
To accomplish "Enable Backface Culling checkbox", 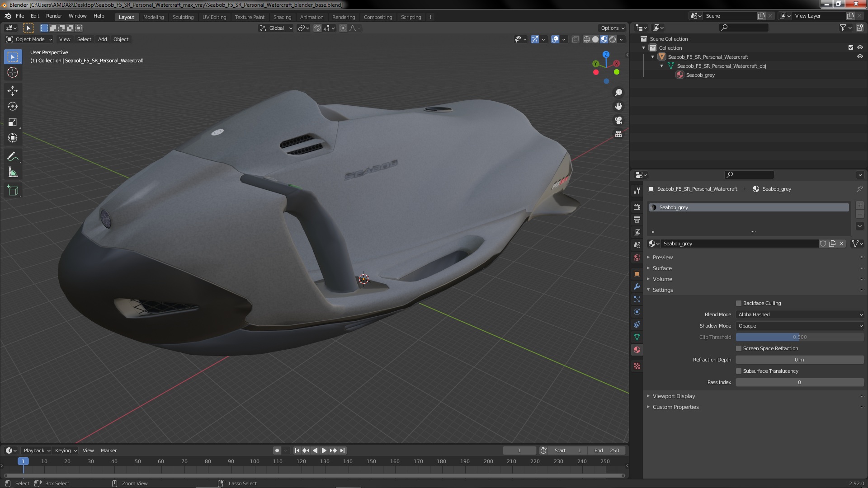I will (x=739, y=303).
